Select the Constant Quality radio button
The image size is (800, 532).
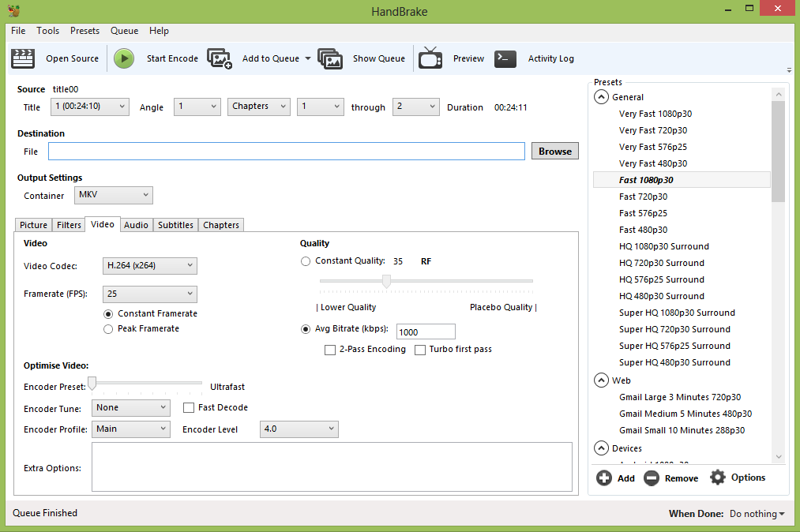click(x=306, y=261)
